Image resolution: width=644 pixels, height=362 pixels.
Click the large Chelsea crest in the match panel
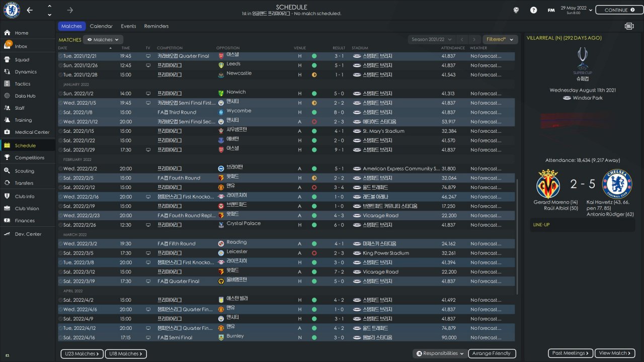point(617,184)
